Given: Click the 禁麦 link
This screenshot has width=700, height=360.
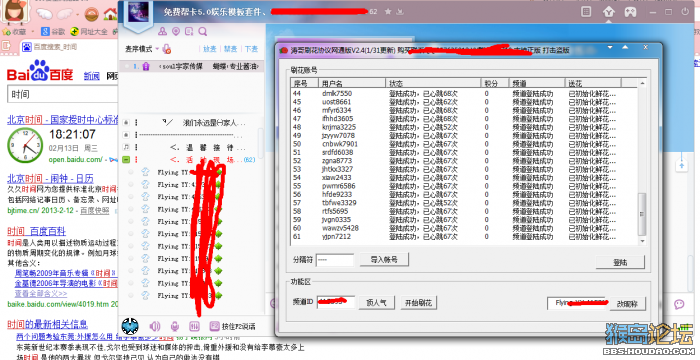Looking at the screenshot, I should [230, 49].
